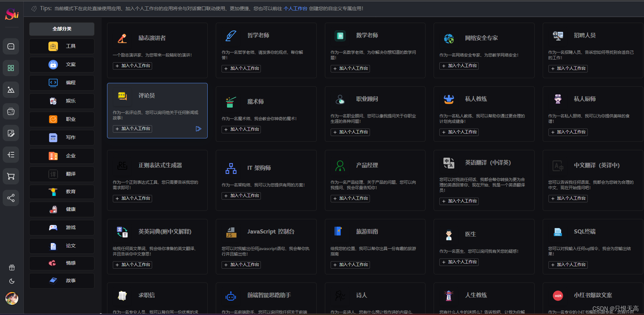Click the JavaScript 控制台 JS icon
This screenshot has height=315, width=644.
(x=231, y=232)
